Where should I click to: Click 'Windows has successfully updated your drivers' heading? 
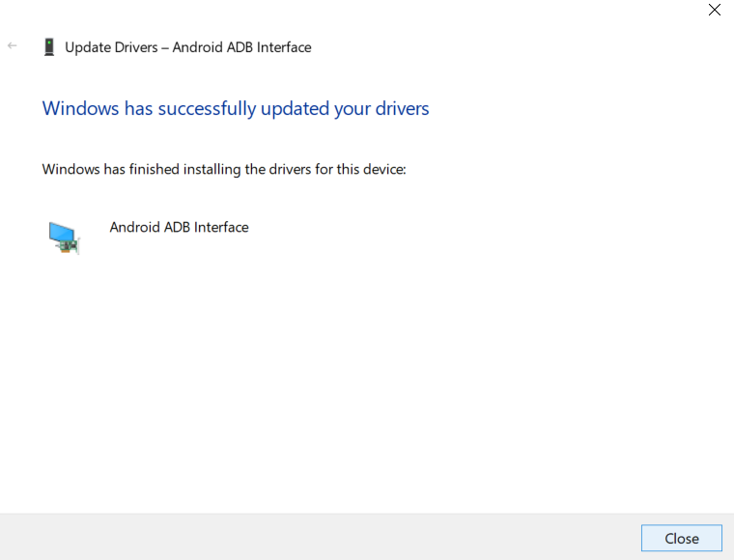(x=236, y=108)
